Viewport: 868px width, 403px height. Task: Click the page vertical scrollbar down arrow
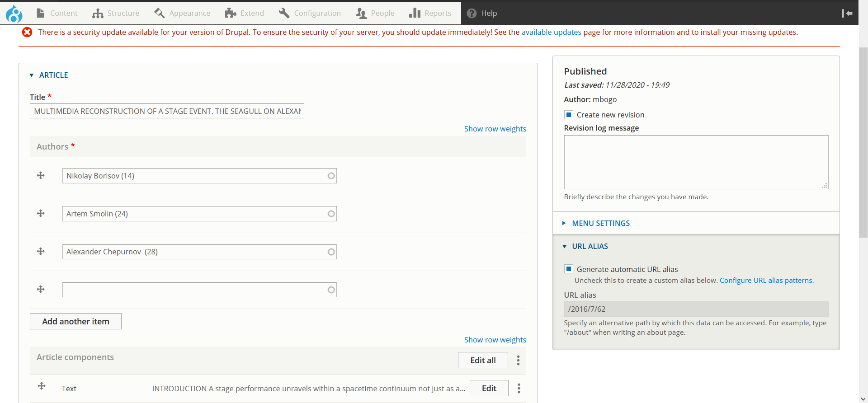863,399
